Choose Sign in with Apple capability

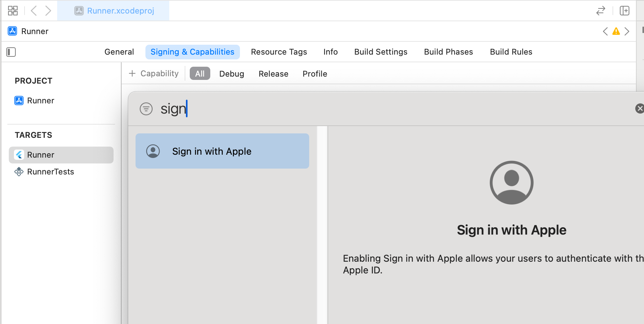coord(222,151)
